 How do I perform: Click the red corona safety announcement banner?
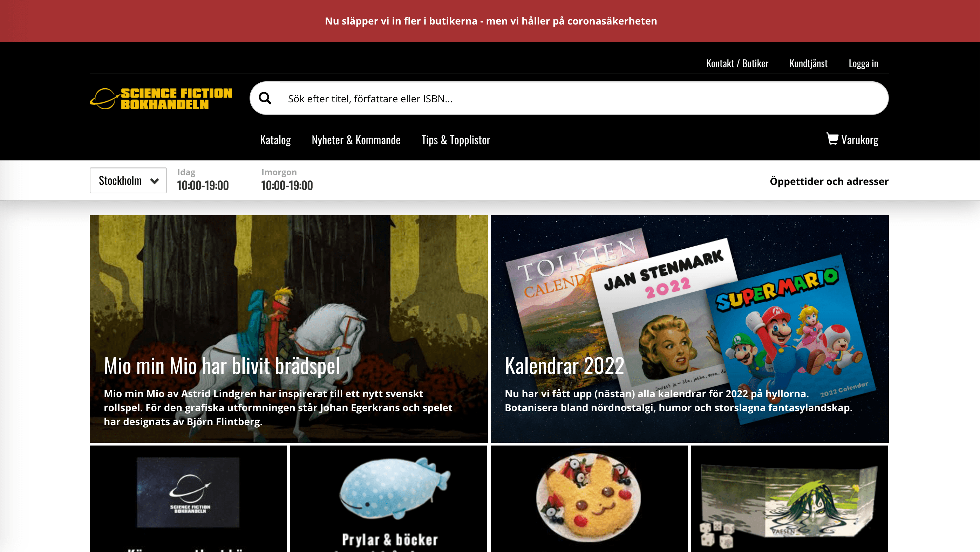point(490,21)
